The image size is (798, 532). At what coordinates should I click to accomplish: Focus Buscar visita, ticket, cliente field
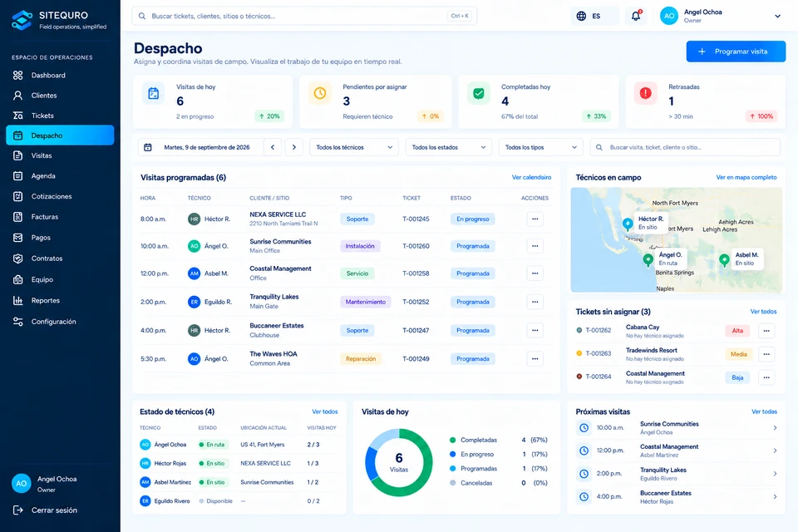685,147
